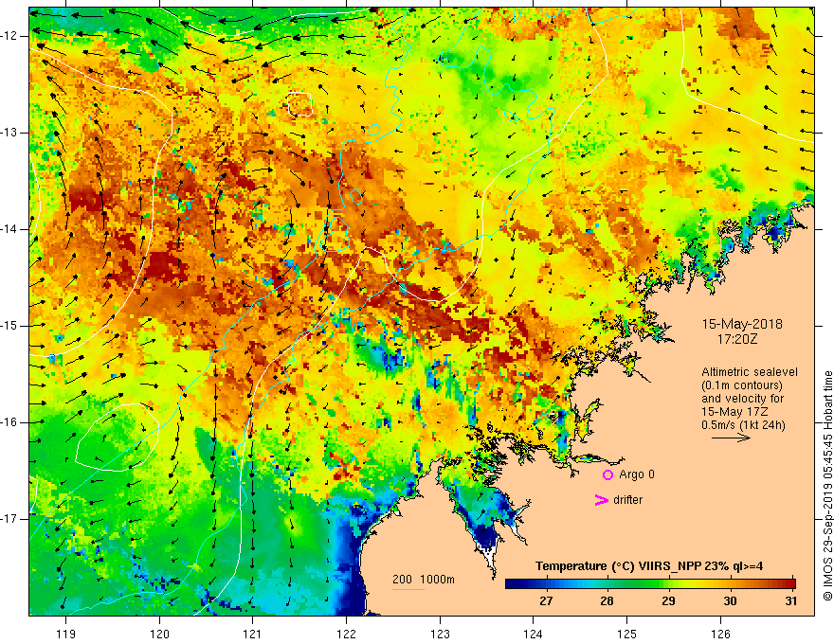
Task: Click latitude axis label -13
Action: [x=9, y=133]
